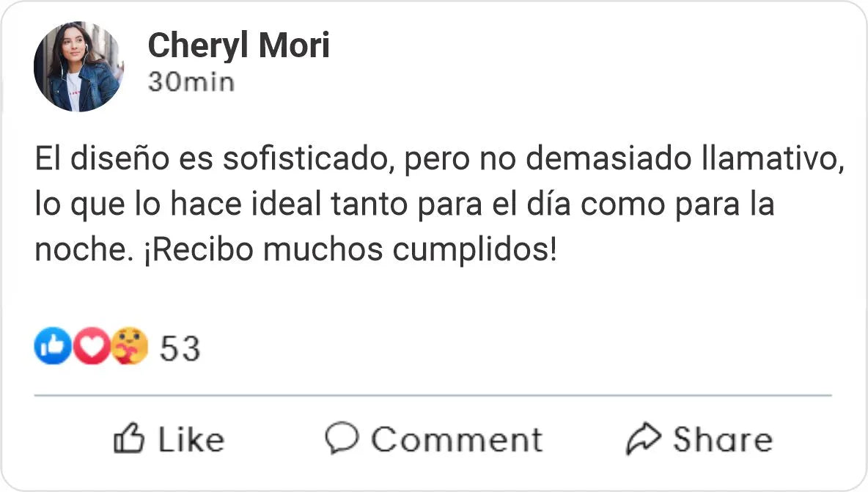This screenshot has height=492, width=868.
Task: View the 53 reactions count
Action: [x=180, y=349]
